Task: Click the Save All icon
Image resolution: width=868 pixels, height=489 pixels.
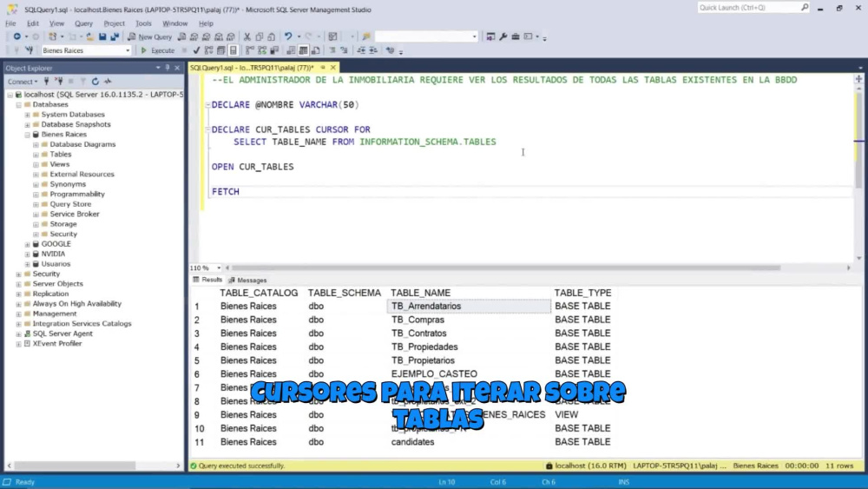Action: tap(115, 36)
